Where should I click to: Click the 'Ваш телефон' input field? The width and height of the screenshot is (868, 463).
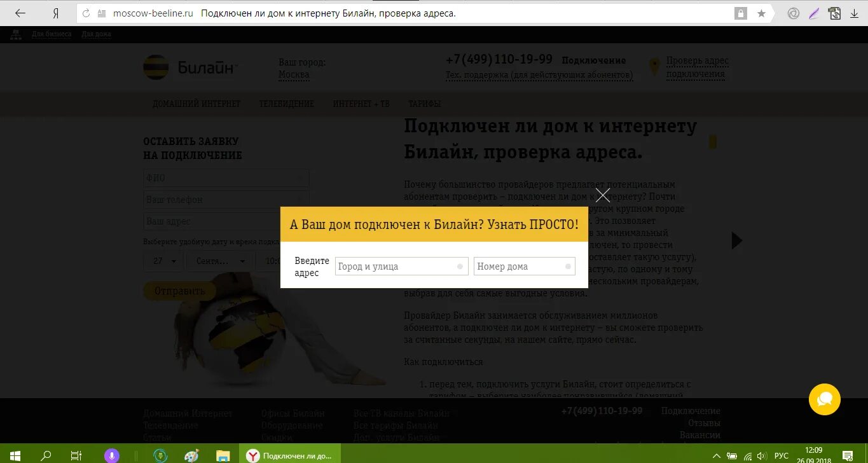coord(226,200)
